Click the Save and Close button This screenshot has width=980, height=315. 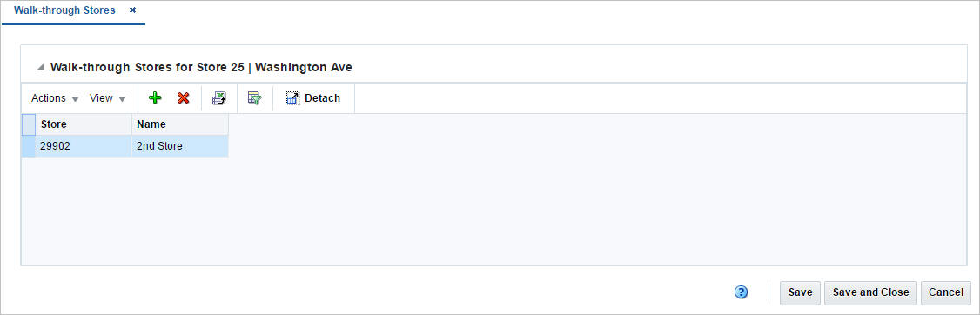pos(870,292)
